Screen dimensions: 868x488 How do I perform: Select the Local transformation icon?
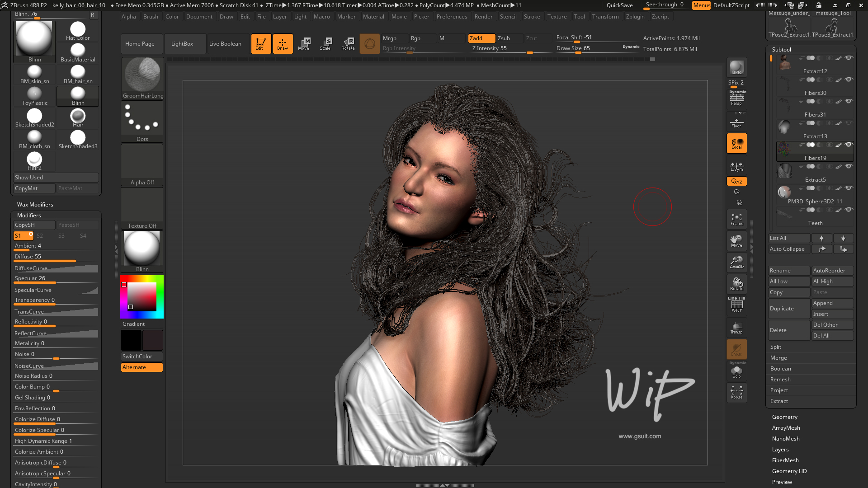(x=736, y=144)
